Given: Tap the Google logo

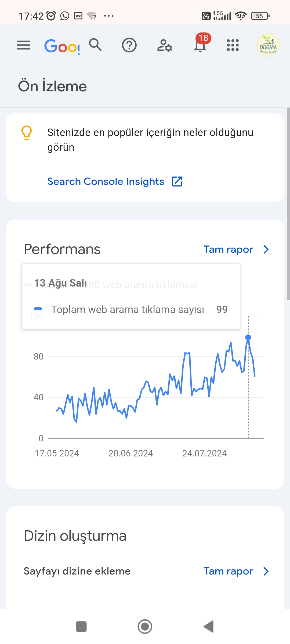Looking at the screenshot, I should click(x=62, y=46).
